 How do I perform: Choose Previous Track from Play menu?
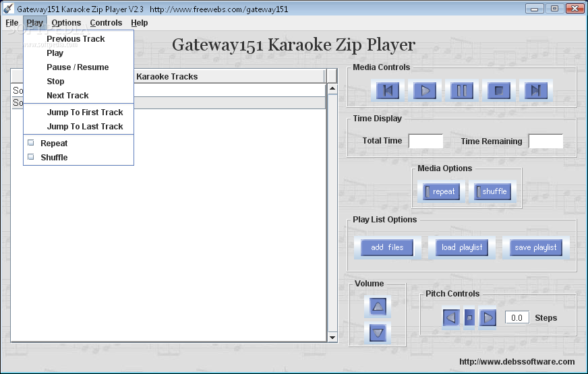pos(78,39)
